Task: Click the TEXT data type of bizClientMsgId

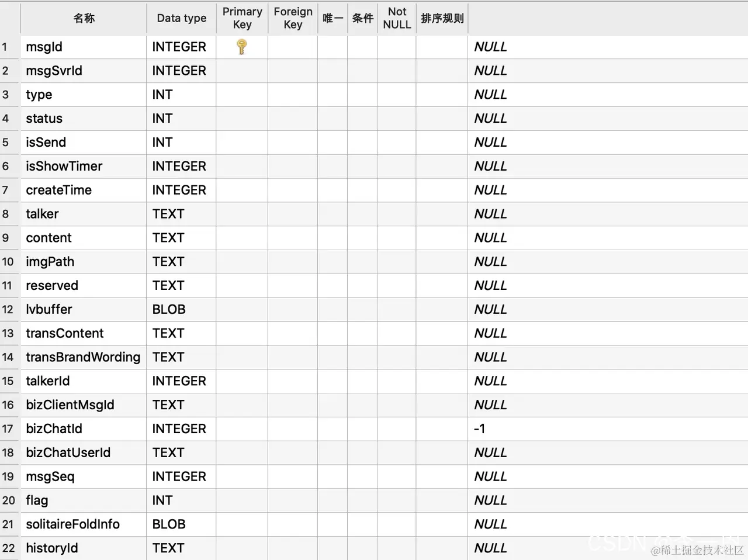Action: 168,405
